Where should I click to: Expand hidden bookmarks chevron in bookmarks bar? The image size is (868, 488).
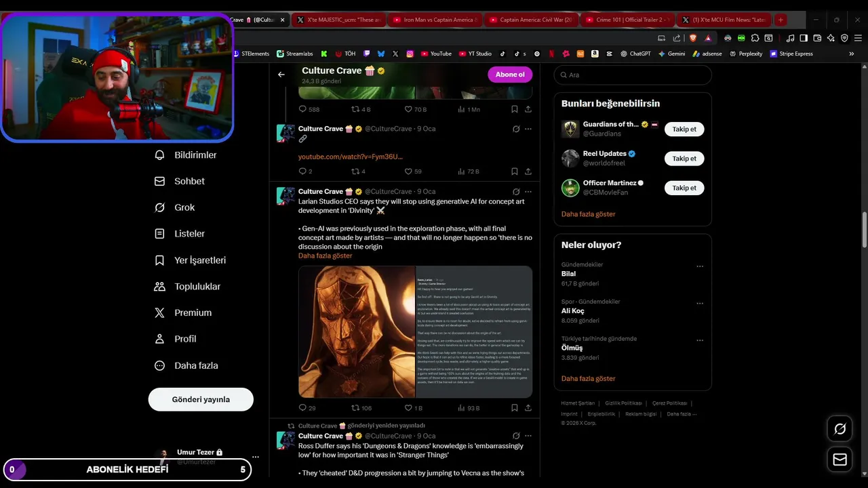[x=852, y=54]
